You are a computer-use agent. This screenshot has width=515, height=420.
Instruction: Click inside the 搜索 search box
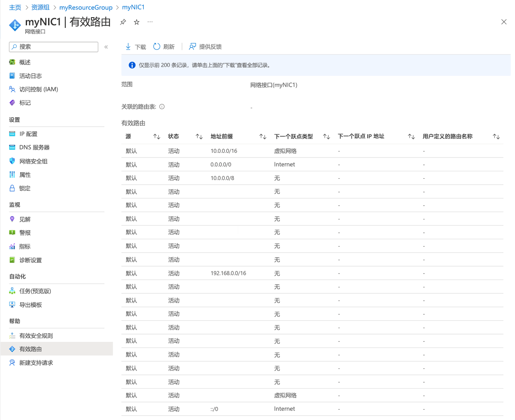[53, 46]
